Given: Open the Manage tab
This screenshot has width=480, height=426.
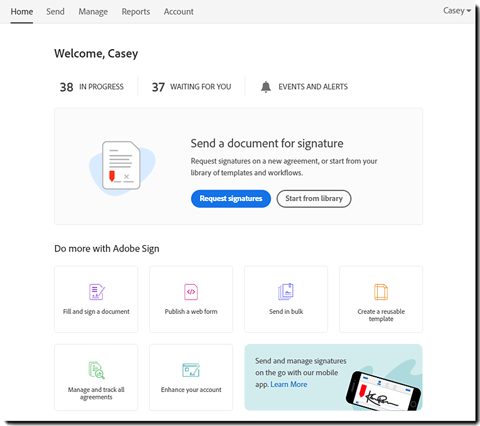Looking at the screenshot, I should [93, 12].
